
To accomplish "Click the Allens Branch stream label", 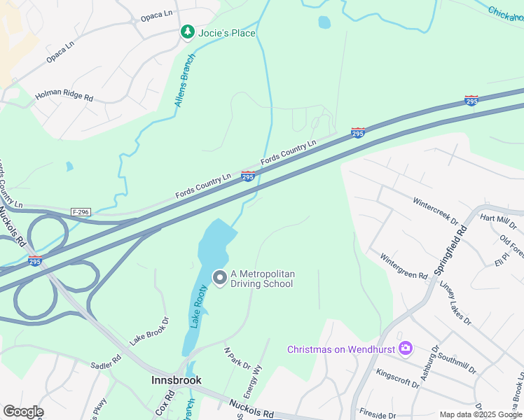I will pos(185,80).
